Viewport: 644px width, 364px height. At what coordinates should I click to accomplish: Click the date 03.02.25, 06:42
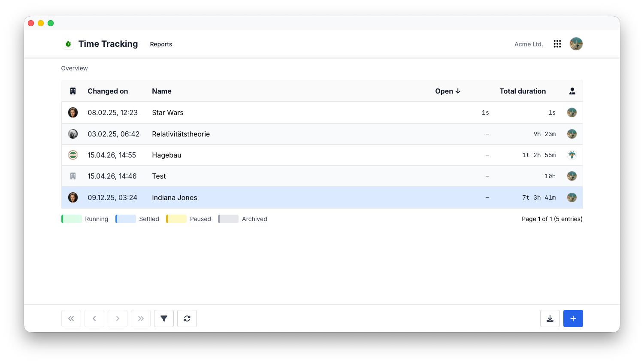(114, 134)
